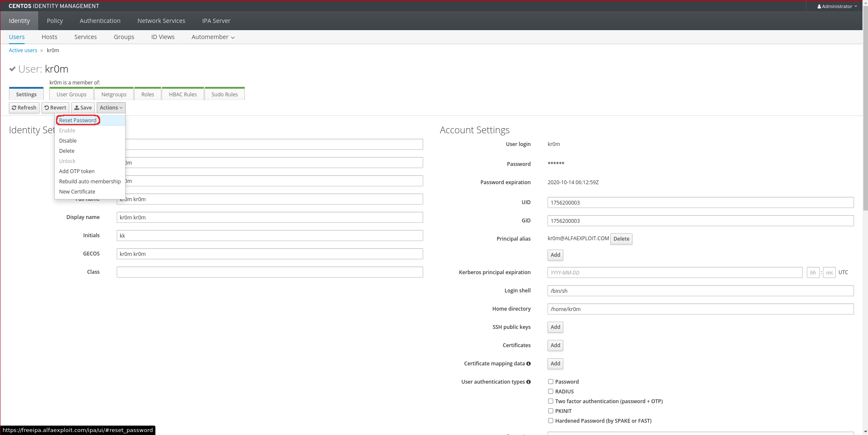Image resolution: width=868 pixels, height=435 pixels.
Task: Switch to the HBAC Rules tab
Action: pyautogui.click(x=183, y=95)
